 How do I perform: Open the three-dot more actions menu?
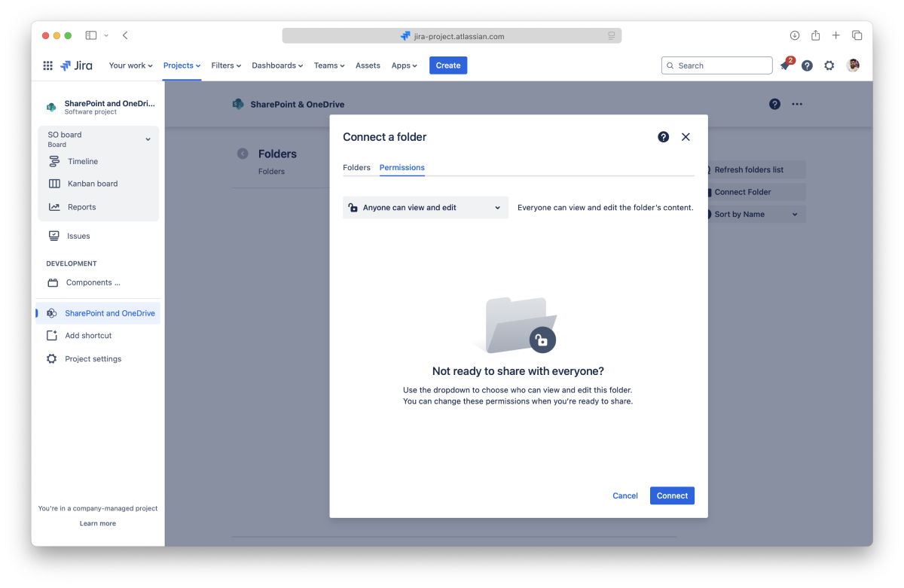(x=797, y=105)
